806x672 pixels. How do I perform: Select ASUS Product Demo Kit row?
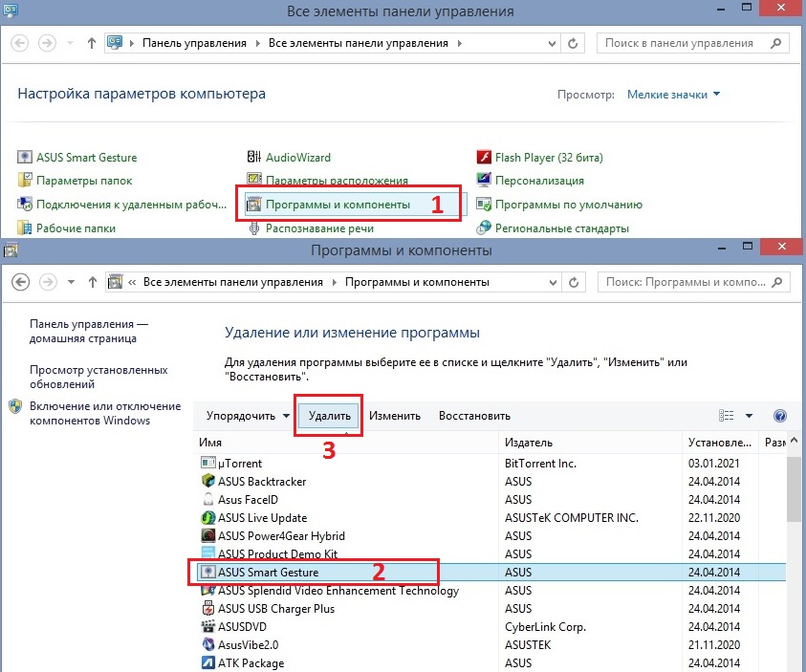click(x=490, y=553)
